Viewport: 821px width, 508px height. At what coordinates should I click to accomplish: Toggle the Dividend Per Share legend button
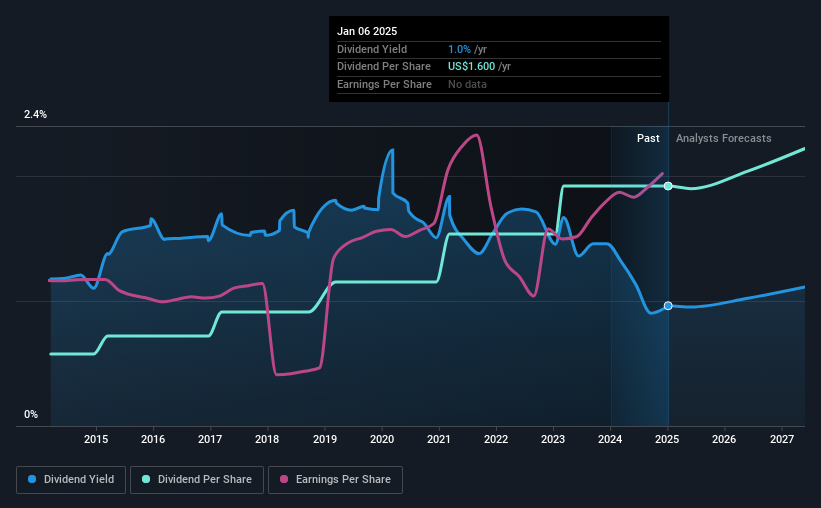click(197, 480)
